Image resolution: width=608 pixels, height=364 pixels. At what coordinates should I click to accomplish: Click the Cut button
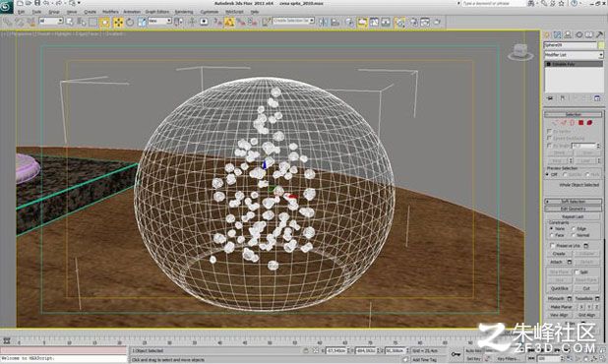point(586,288)
